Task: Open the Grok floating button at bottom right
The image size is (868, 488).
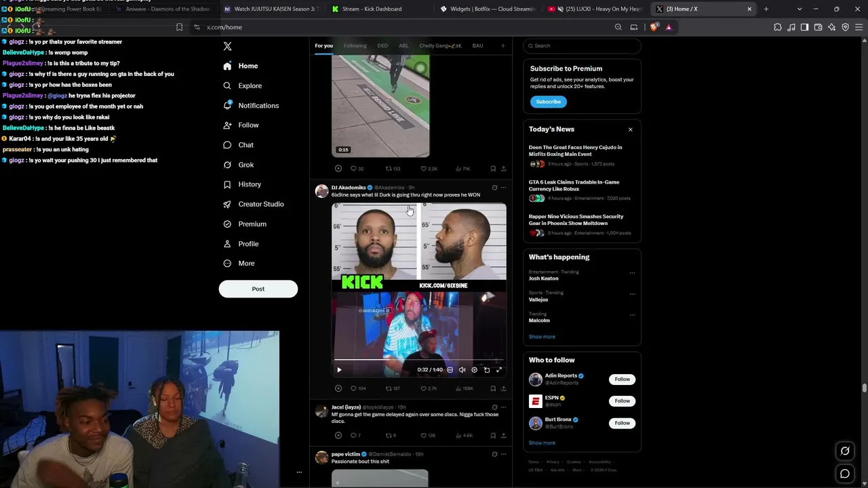Action: [845, 451]
